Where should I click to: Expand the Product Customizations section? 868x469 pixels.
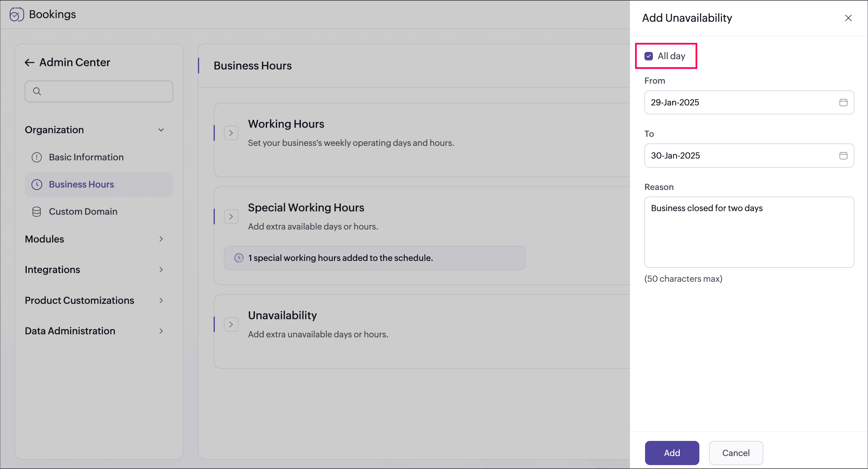pyautogui.click(x=161, y=300)
